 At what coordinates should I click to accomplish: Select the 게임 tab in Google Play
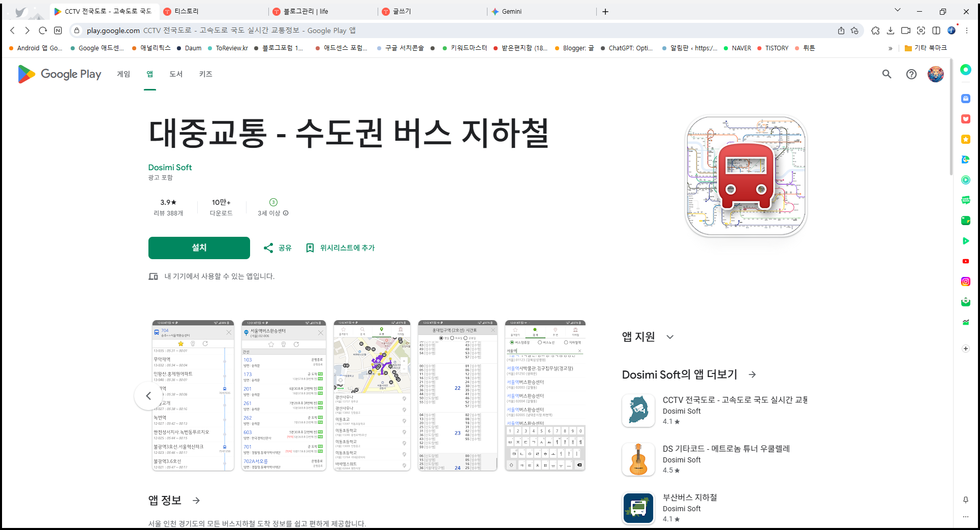tap(124, 74)
